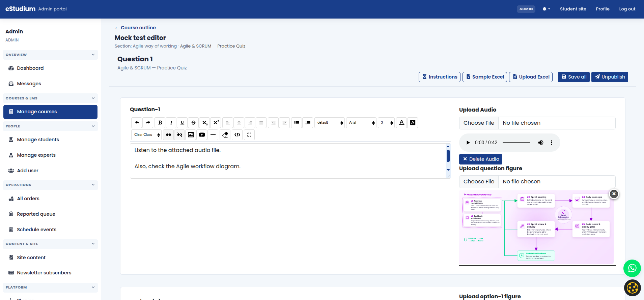Open Dashboard from the sidebar

coord(50,68)
